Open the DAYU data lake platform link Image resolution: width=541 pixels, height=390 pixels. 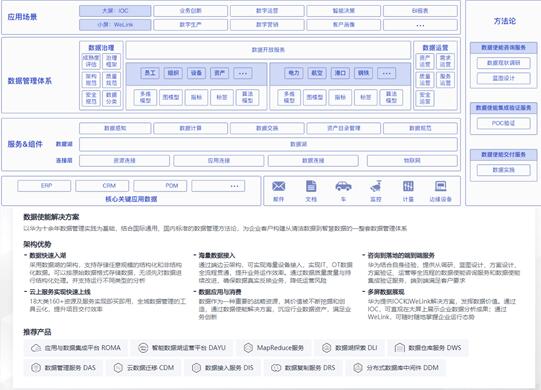point(184,348)
